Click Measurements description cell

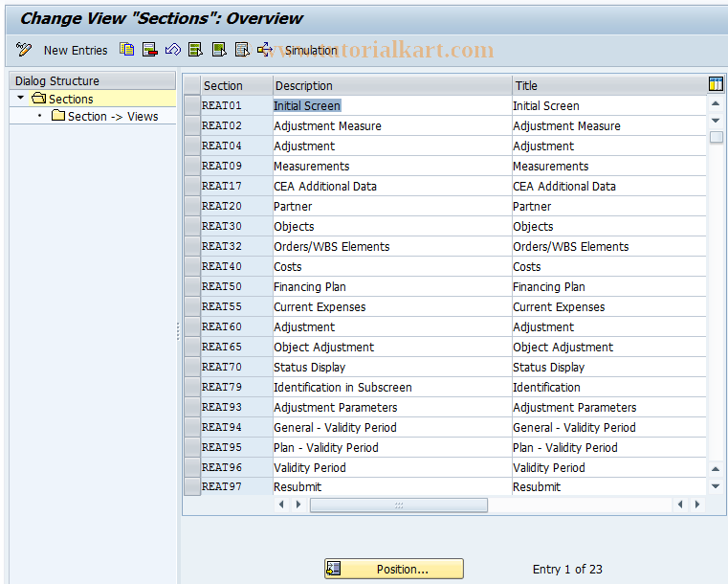[x=392, y=166]
